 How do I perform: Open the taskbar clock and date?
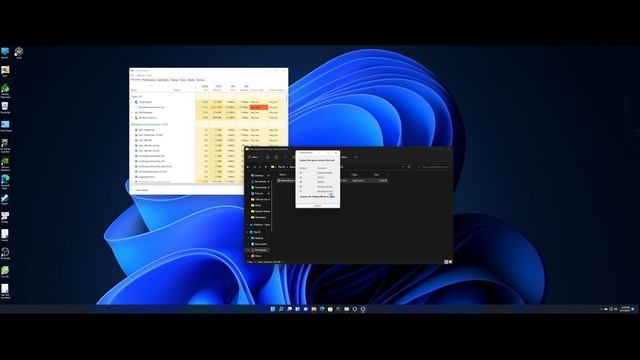[x=625, y=309]
